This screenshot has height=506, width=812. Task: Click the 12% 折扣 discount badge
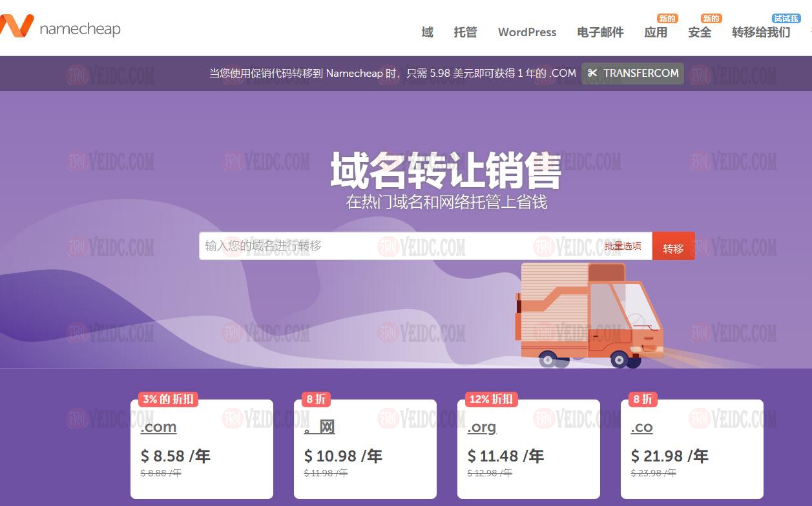(491, 400)
